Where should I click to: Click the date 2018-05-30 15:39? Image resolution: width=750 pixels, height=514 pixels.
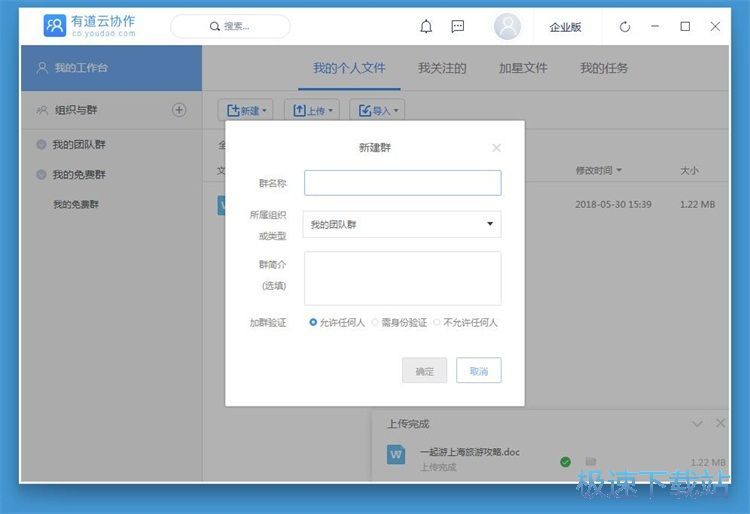click(x=613, y=205)
